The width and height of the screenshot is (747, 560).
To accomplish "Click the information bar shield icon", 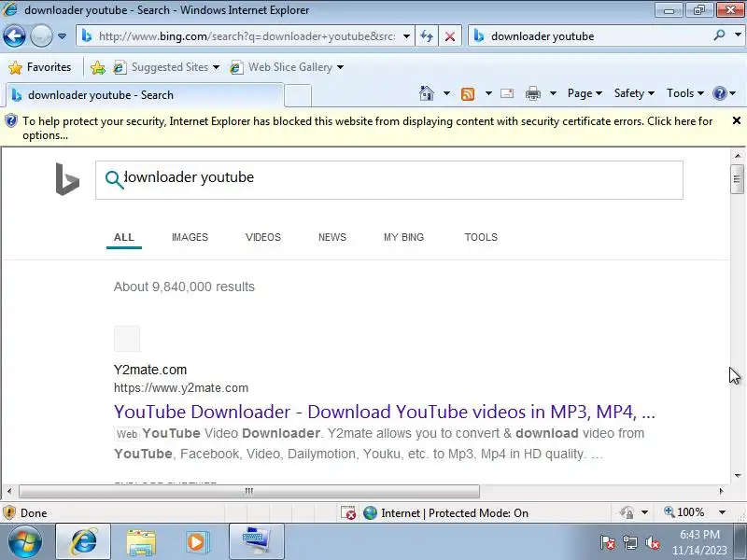I will point(10,121).
